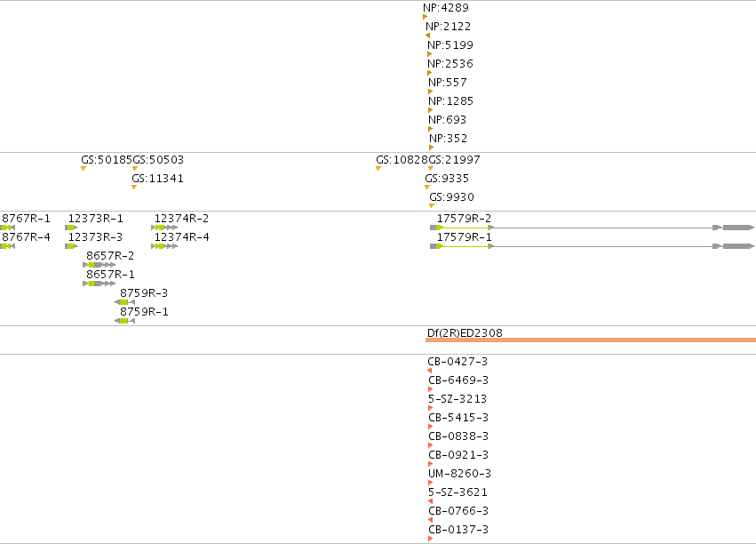
Task: Select the CB-0766-3 label
Action: (458, 511)
